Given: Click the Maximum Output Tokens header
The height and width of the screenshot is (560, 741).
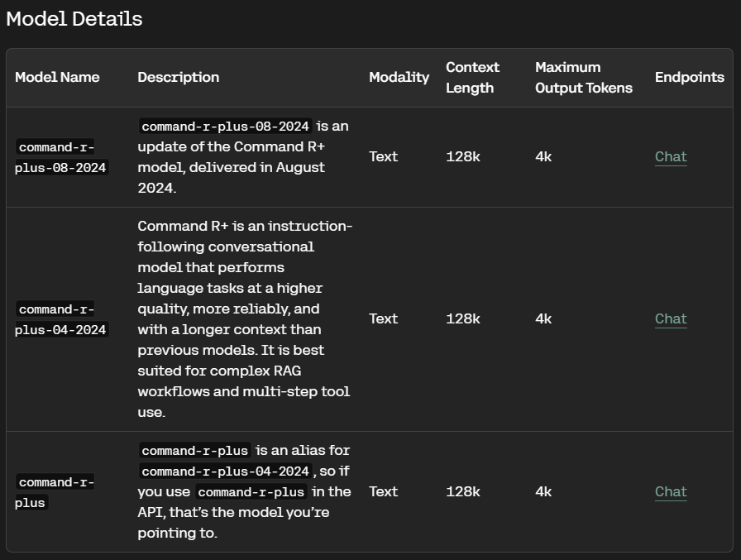Looking at the screenshot, I should click(584, 78).
